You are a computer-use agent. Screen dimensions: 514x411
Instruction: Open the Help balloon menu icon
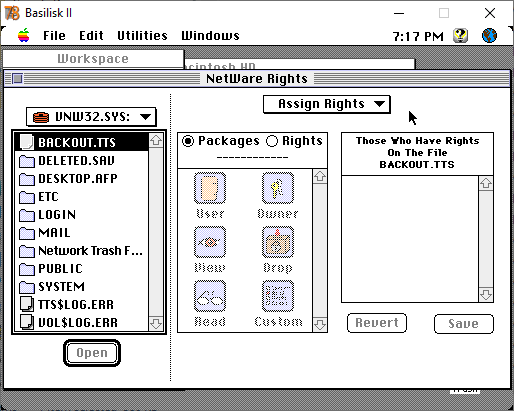[x=461, y=35]
